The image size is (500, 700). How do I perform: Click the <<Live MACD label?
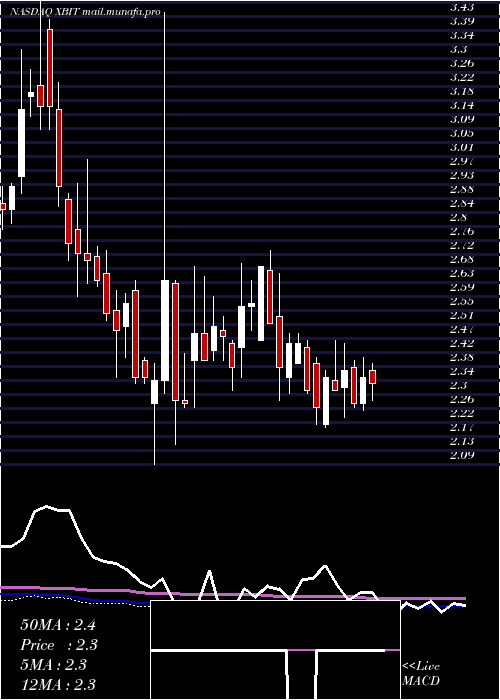point(421,674)
